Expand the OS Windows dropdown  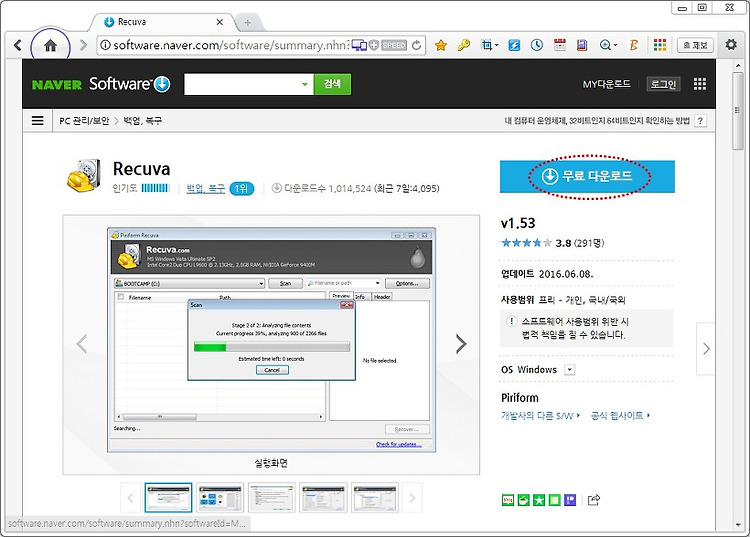[x=569, y=370]
